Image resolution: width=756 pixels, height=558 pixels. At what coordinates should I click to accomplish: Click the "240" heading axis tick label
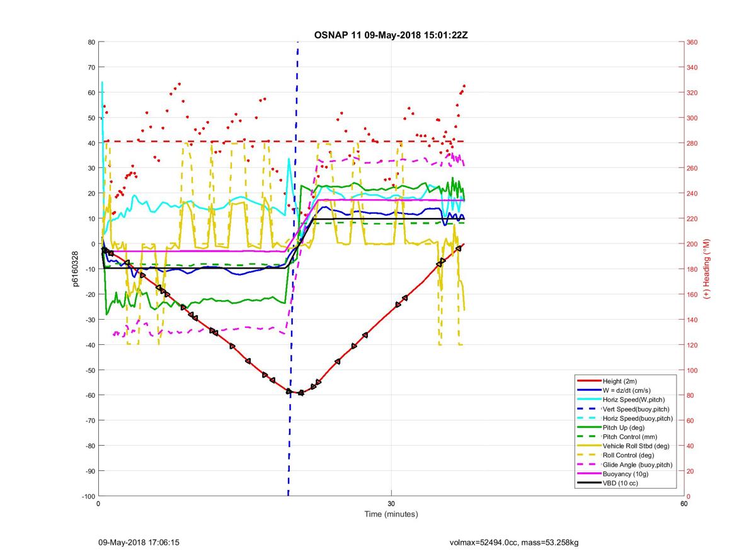point(692,194)
